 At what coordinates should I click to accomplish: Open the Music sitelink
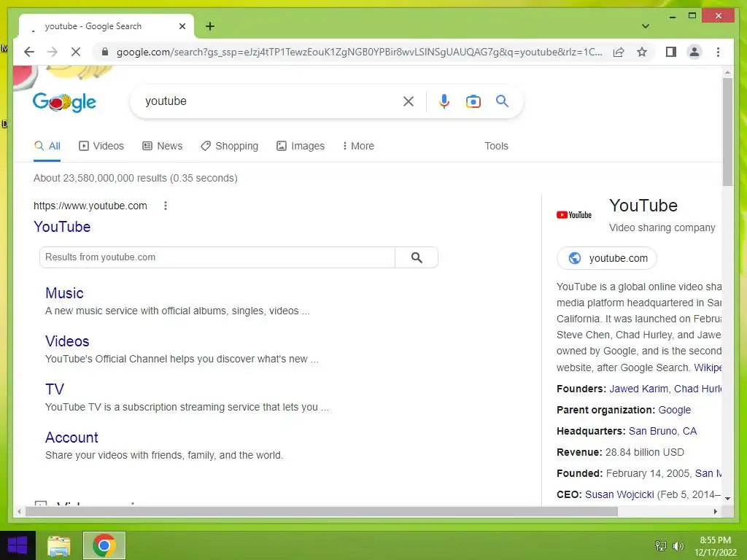pyautogui.click(x=64, y=293)
